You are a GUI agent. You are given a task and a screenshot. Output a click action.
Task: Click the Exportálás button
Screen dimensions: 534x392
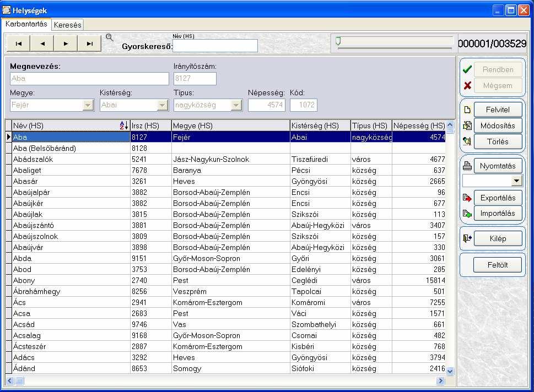[x=498, y=198]
